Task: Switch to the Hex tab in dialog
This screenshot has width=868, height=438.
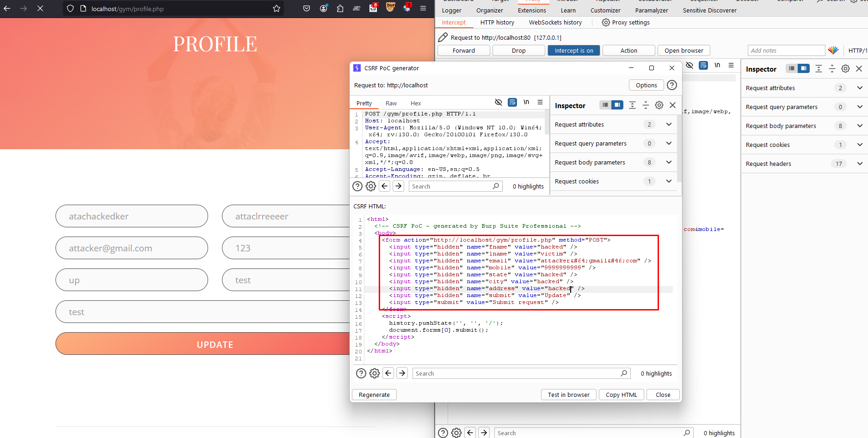Action: tap(416, 103)
